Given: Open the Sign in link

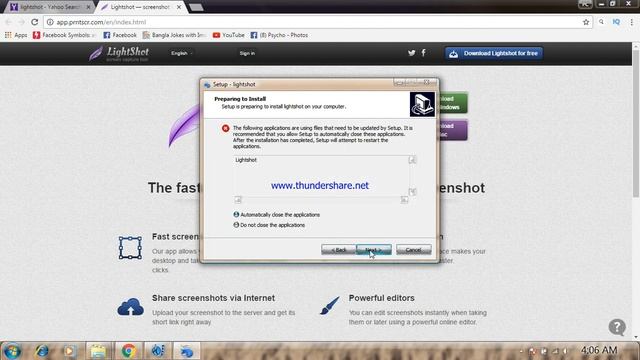Looking at the screenshot, I should pyautogui.click(x=247, y=53).
